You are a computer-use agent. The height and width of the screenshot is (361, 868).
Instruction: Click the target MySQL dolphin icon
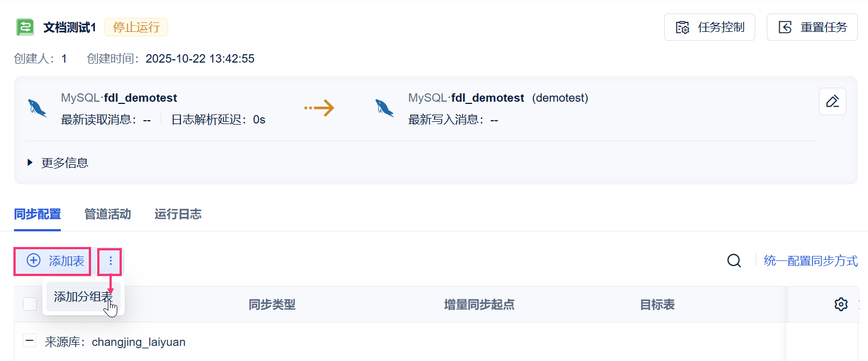pyautogui.click(x=385, y=108)
